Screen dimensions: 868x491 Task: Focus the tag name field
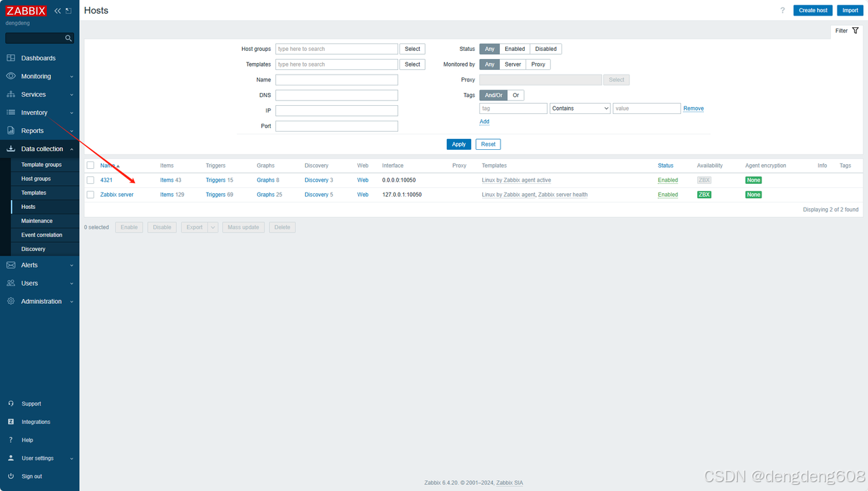click(x=513, y=109)
